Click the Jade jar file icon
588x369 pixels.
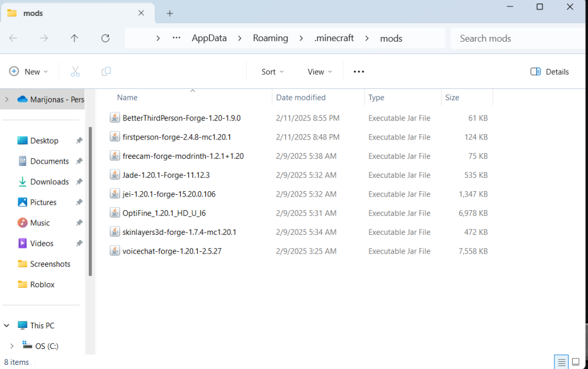click(x=115, y=175)
